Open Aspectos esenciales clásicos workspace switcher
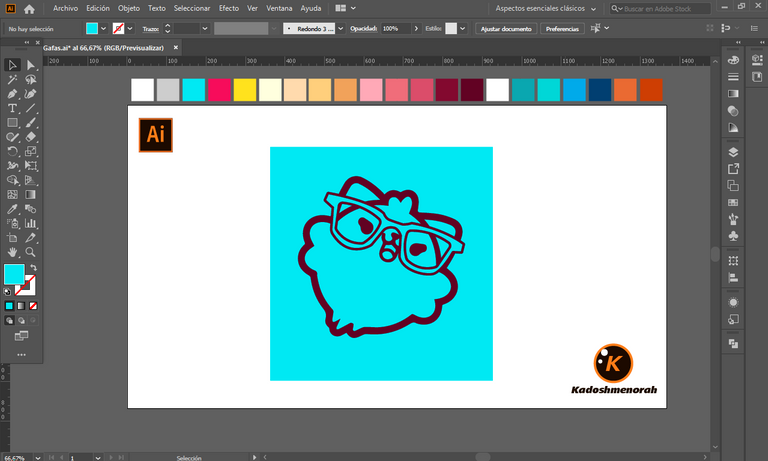The width and height of the screenshot is (768, 461). (546, 8)
